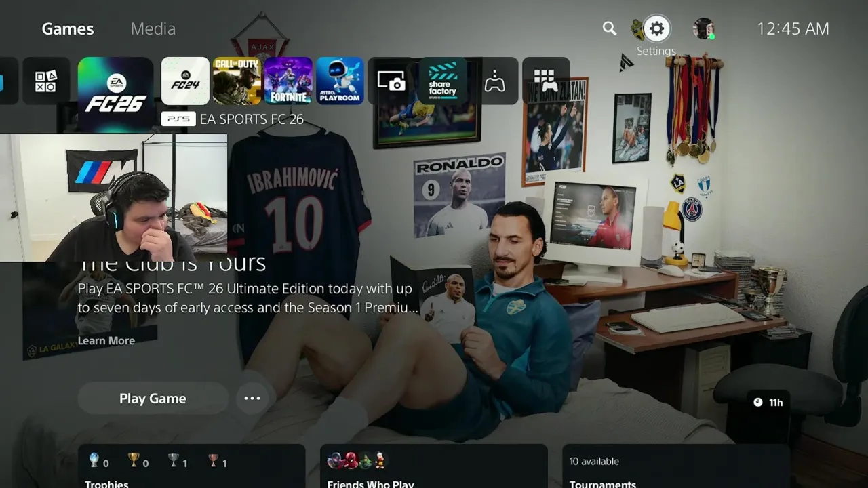The width and height of the screenshot is (868, 488).
Task: Click the 11h playtime indicator
Action: click(x=768, y=403)
